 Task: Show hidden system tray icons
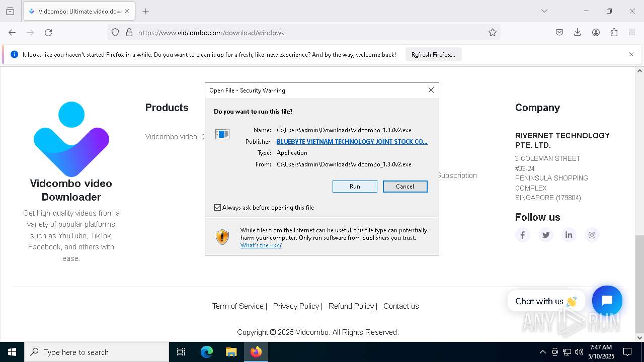pyautogui.click(x=542, y=352)
